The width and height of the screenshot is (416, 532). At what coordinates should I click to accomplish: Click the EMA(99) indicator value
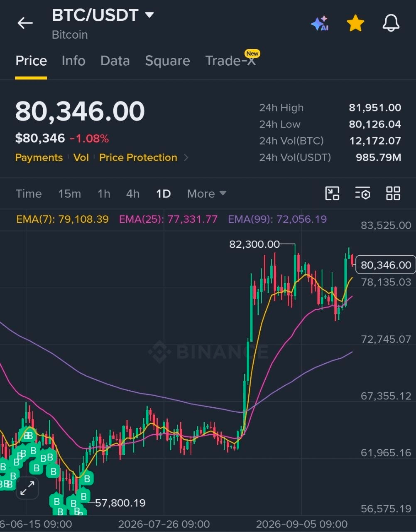[277, 219]
